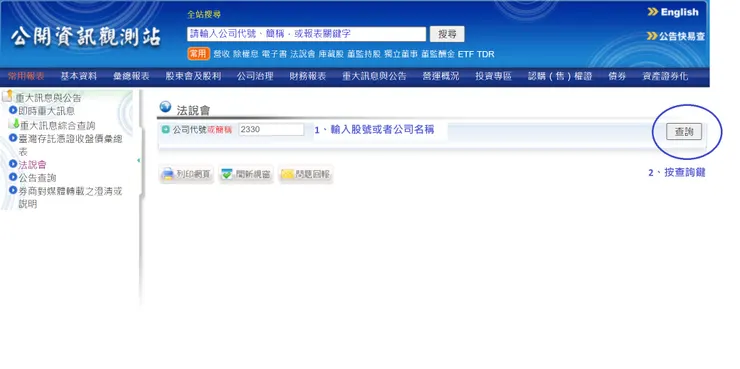Screen dimensions: 740x369
Task: Click the ETF quick keyword link
Action: 466,54
